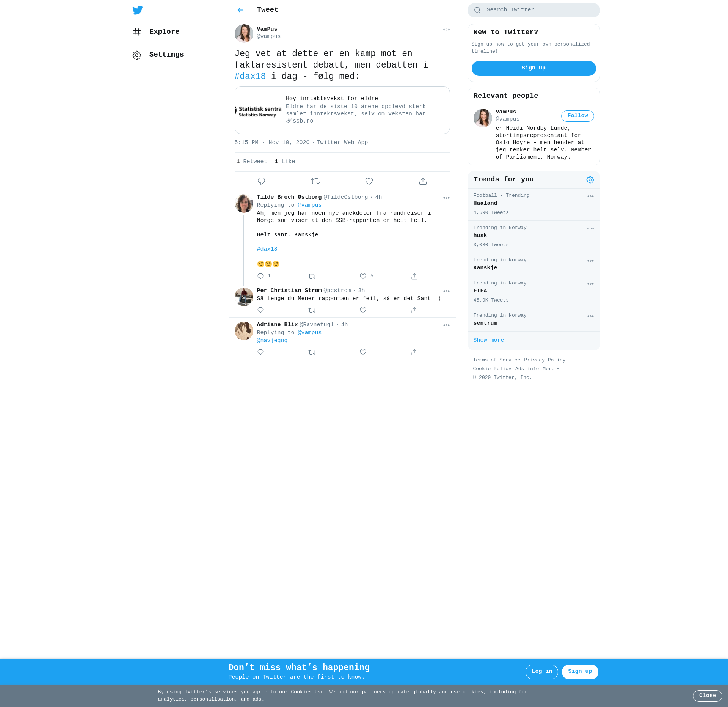Open options for Kanskje trend

[590, 261]
